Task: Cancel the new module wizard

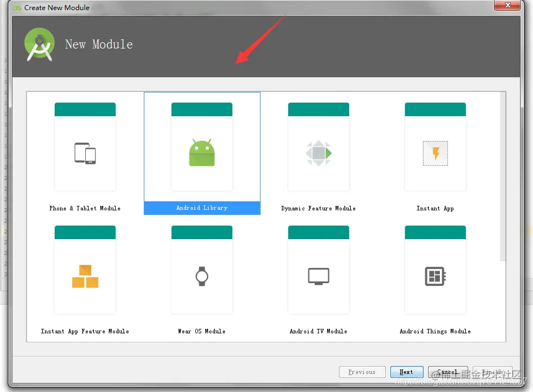Action: pos(448,372)
